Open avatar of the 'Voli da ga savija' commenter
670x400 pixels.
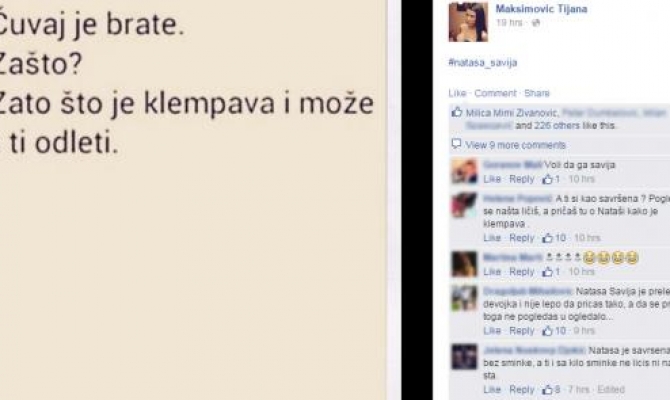tap(464, 171)
